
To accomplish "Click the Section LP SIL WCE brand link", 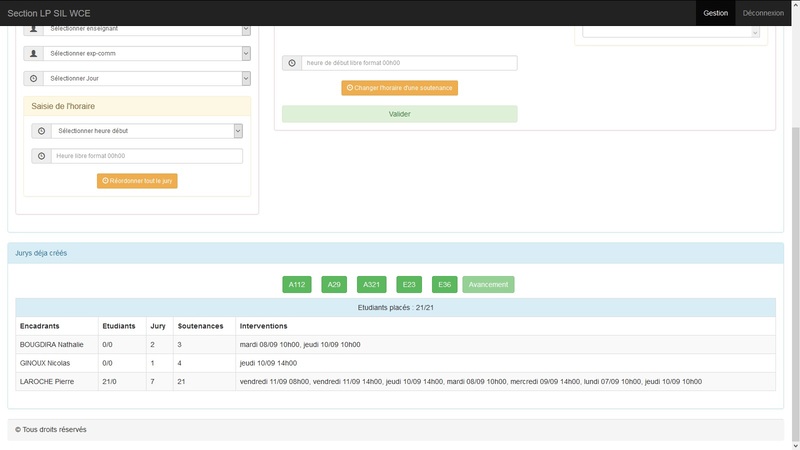I will (48, 13).
